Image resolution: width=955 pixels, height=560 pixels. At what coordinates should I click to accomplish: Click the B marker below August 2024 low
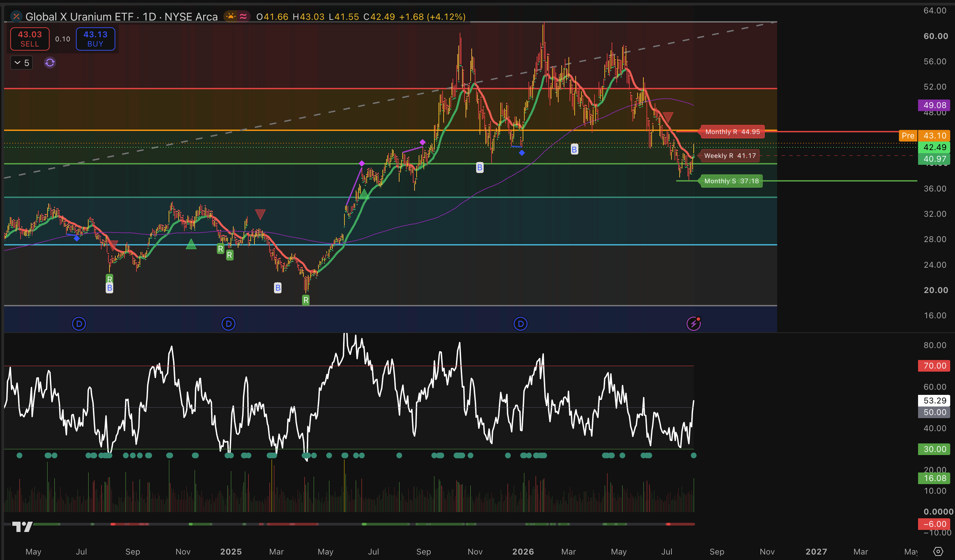(109, 288)
